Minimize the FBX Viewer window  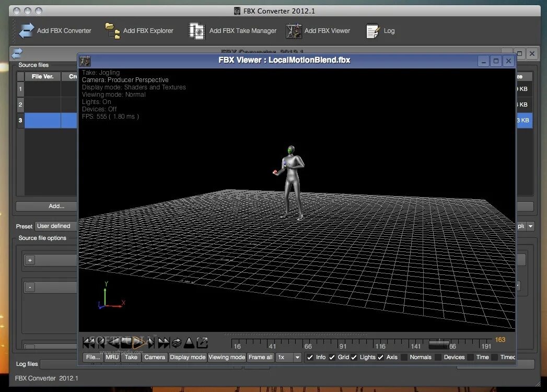click(x=483, y=61)
